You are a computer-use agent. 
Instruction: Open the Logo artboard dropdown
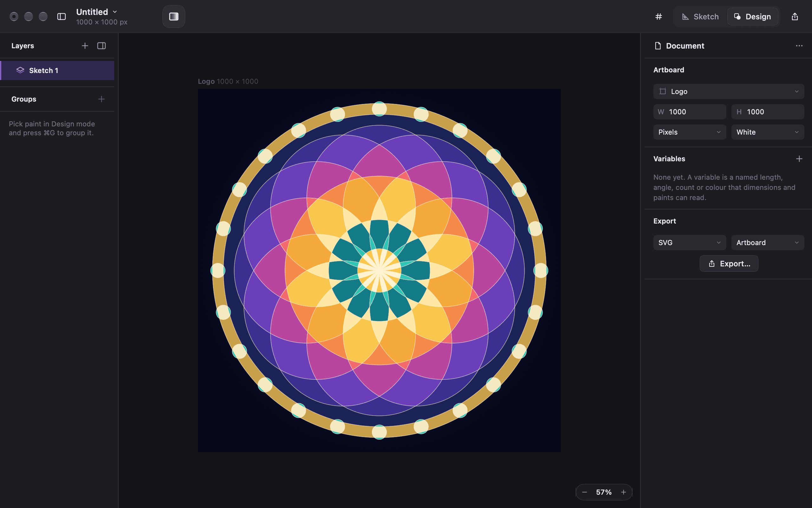[x=729, y=91]
